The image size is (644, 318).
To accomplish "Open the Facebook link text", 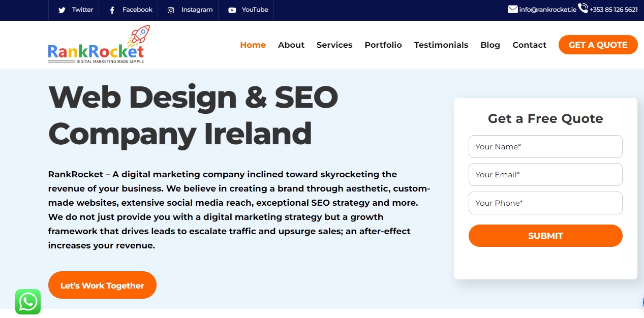I will [x=137, y=10].
